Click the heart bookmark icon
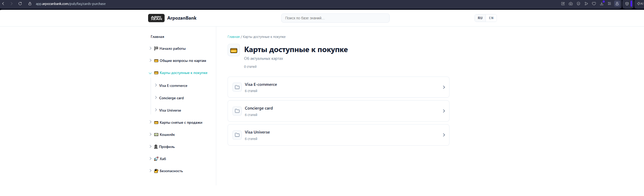Viewport: 644px width, 196px height. tap(594, 4)
